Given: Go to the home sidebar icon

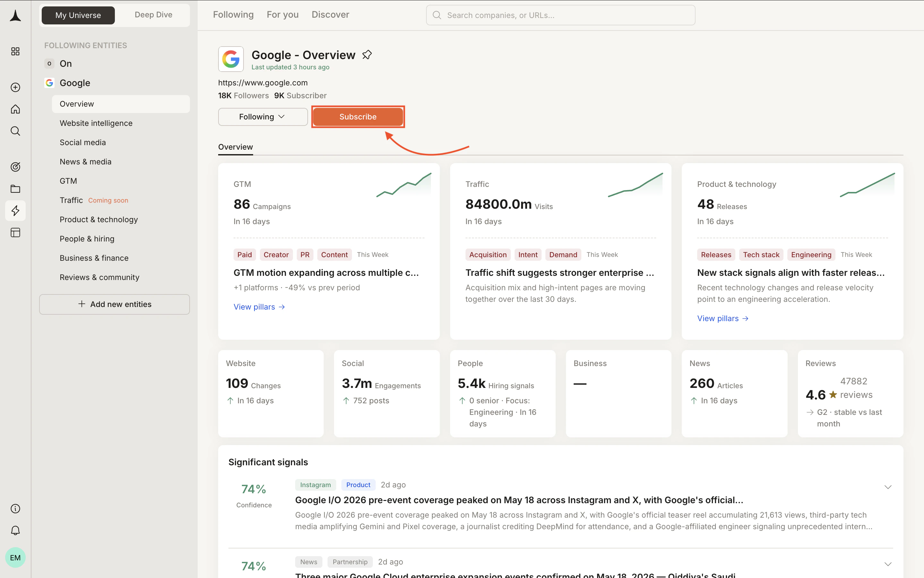Looking at the screenshot, I should 15,109.
